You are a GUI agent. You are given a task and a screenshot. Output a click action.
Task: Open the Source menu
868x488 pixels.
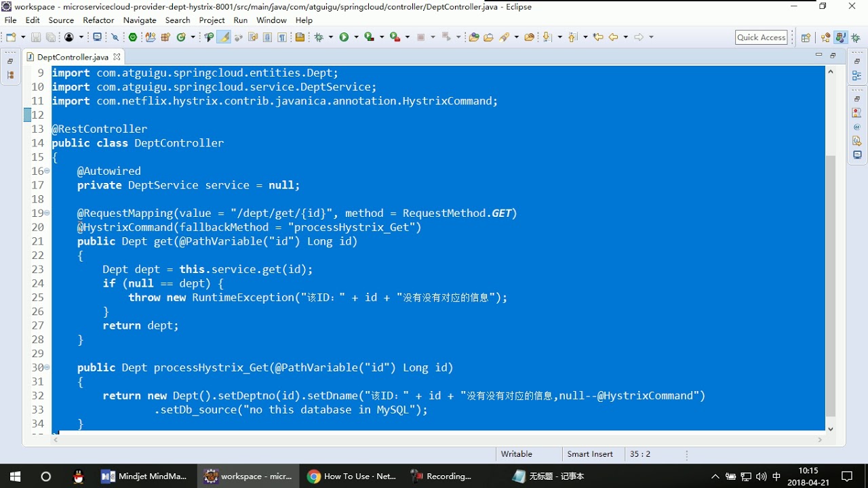tap(61, 20)
